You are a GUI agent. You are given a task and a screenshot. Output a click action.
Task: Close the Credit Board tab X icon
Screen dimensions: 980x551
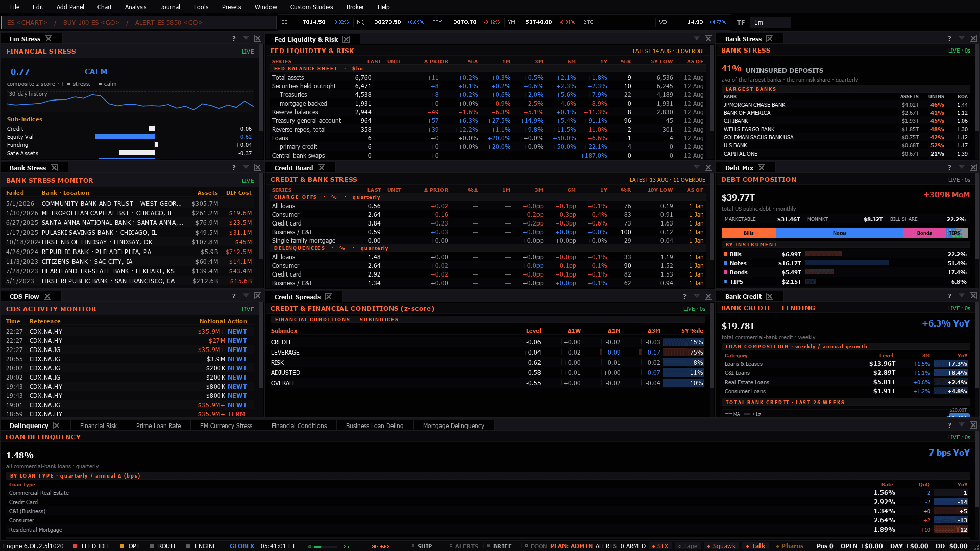322,168
